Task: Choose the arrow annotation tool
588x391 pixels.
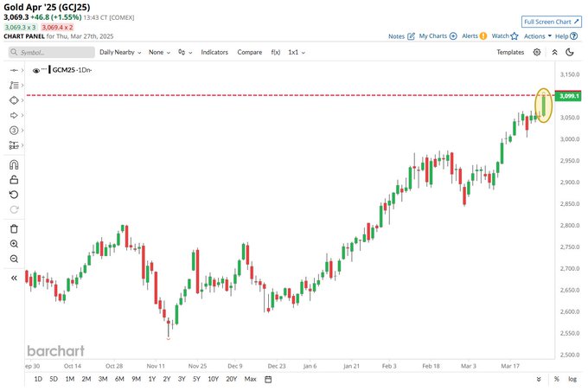Action: [14, 116]
